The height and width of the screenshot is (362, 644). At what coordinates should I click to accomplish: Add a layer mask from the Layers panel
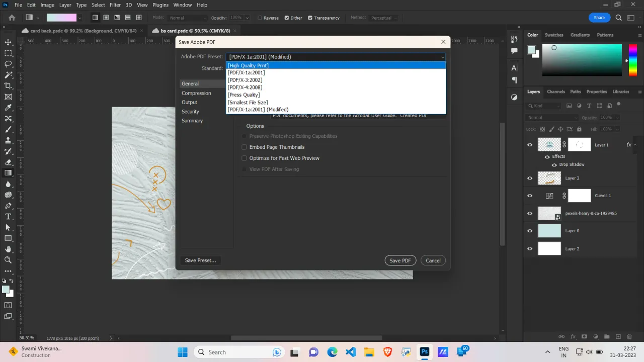pos(584,336)
